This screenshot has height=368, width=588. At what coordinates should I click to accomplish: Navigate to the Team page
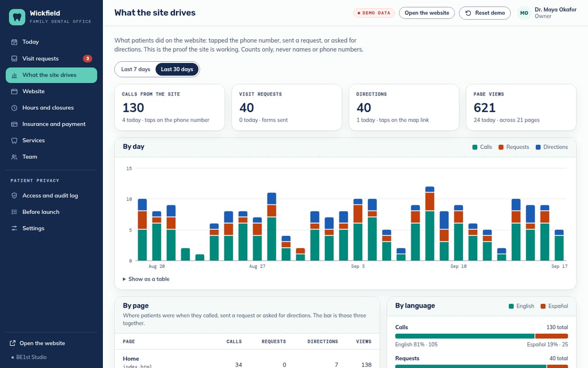(x=51, y=157)
